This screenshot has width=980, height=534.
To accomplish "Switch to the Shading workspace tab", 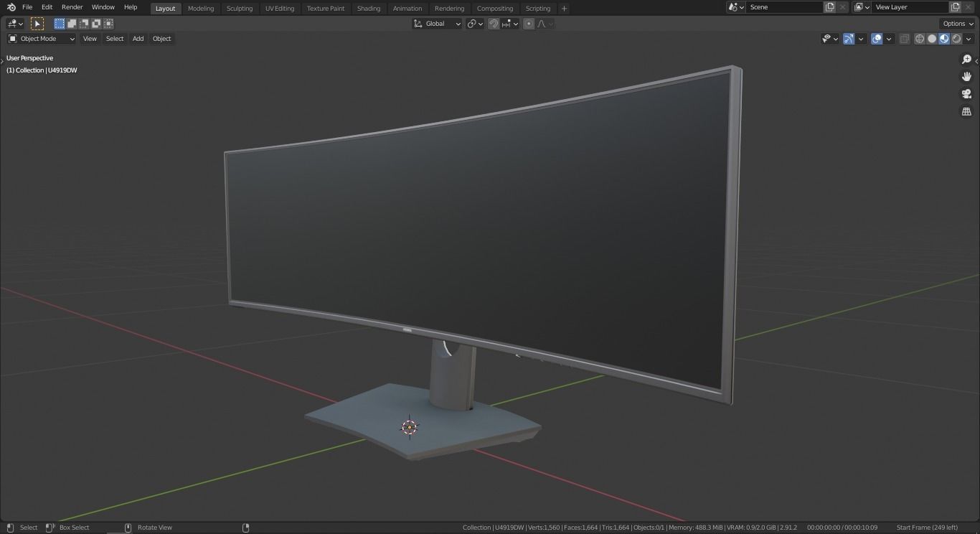I will 369,9.
